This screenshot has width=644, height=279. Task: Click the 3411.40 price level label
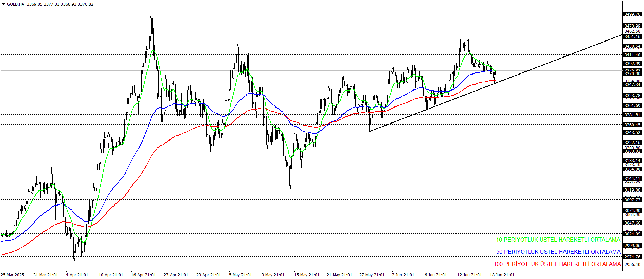pyautogui.click(x=632, y=55)
